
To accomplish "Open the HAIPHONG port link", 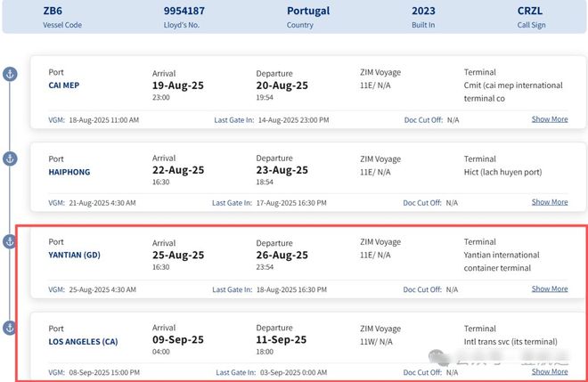I will pos(69,172).
